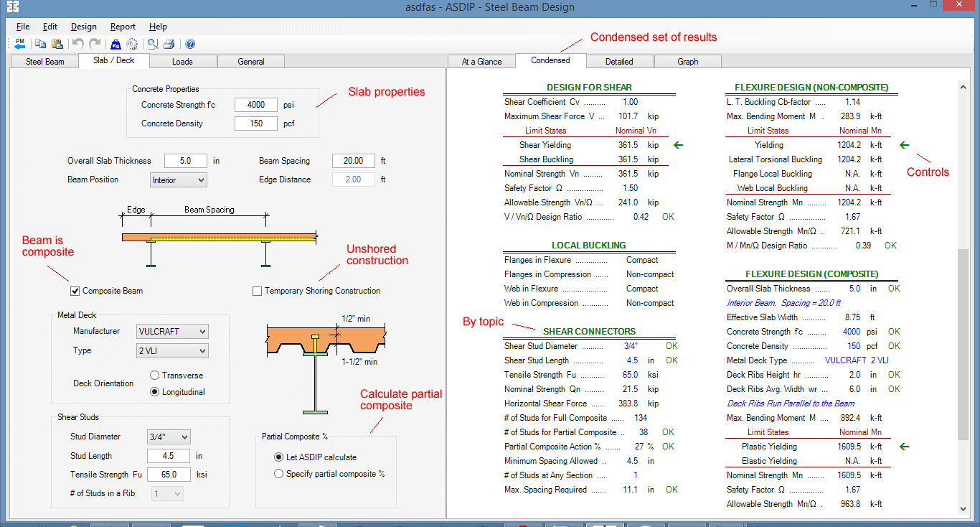980x527 pixels.
Task: Switch to the Loads tab
Action: (x=182, y=62)
